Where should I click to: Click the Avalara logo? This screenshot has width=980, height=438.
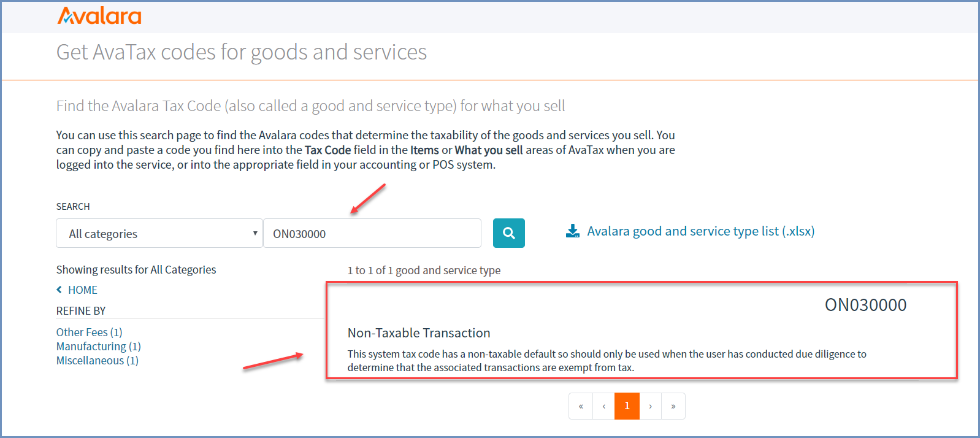(99, 16)
